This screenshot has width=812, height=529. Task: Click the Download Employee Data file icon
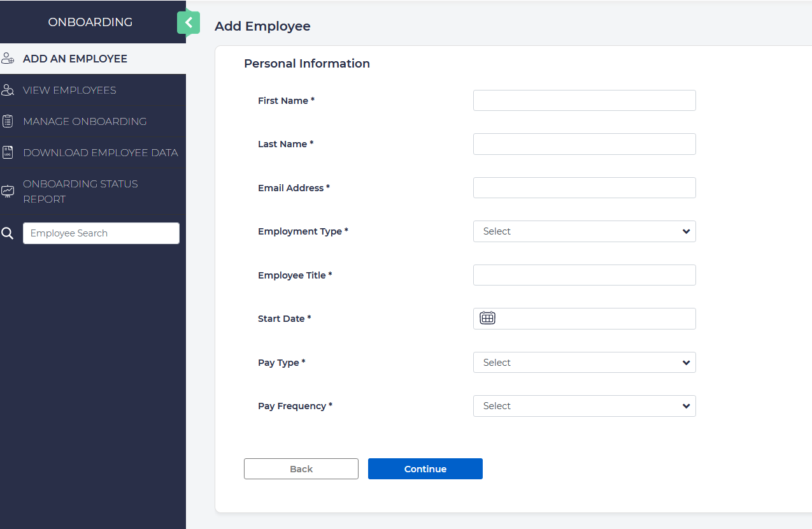point(8,152)
